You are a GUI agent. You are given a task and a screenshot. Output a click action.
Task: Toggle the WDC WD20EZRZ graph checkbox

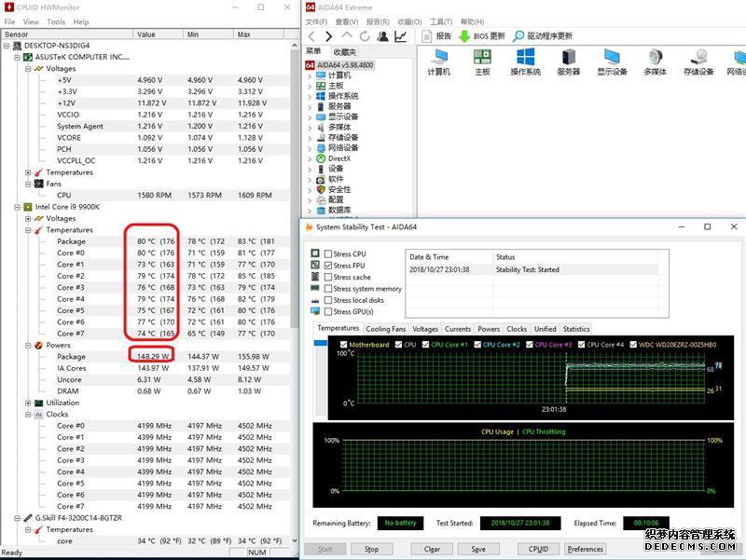633,344
